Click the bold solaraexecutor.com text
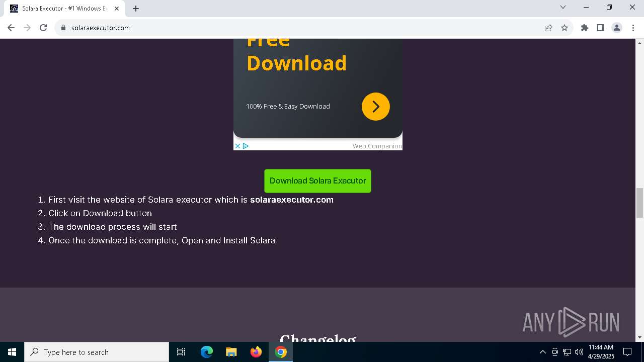The image size is (644, 362). click(292, 200)
